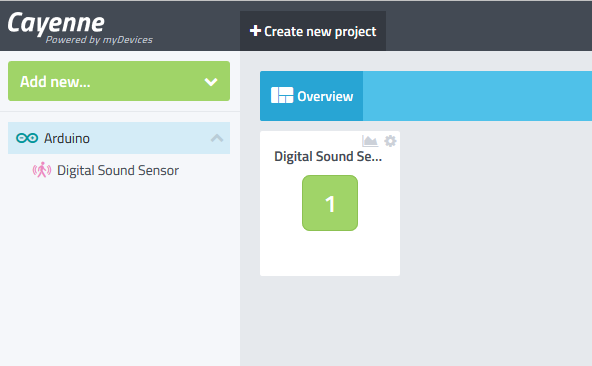The image size is (592, 366).
Task: Click the pink motion sensor icon
Action: pos(42,170)
